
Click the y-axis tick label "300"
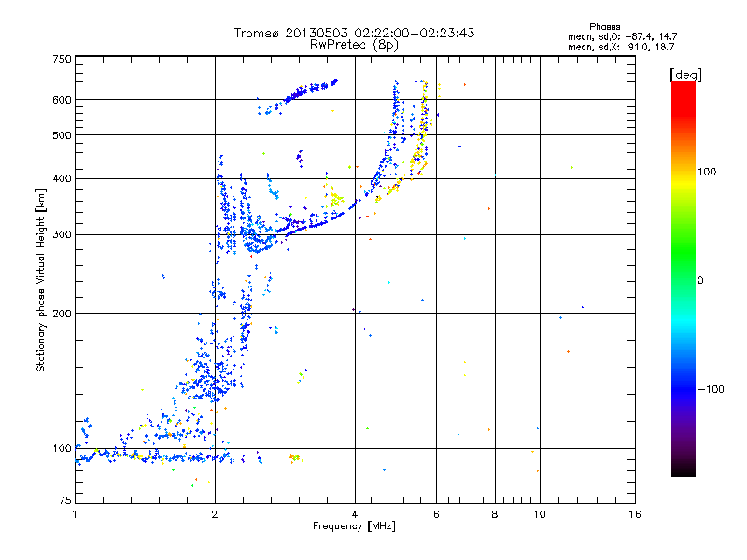pos(62,235)
